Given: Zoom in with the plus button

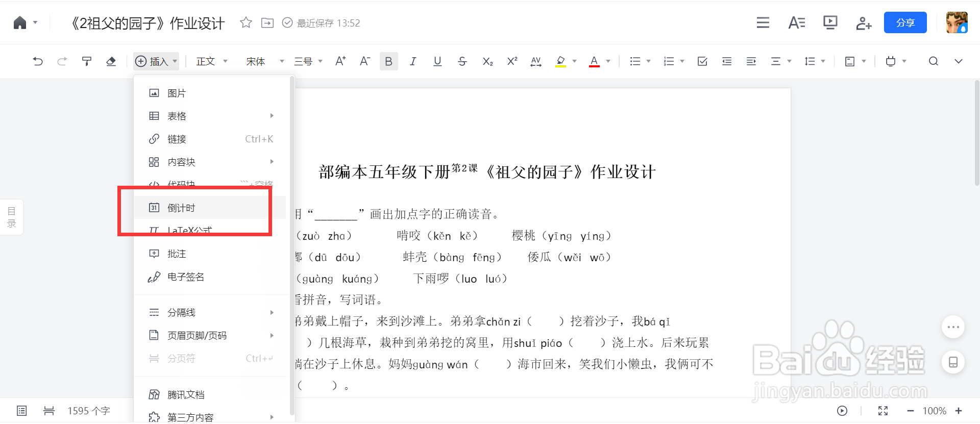Looking at the screenshot, I should click(x=959, y=411).
